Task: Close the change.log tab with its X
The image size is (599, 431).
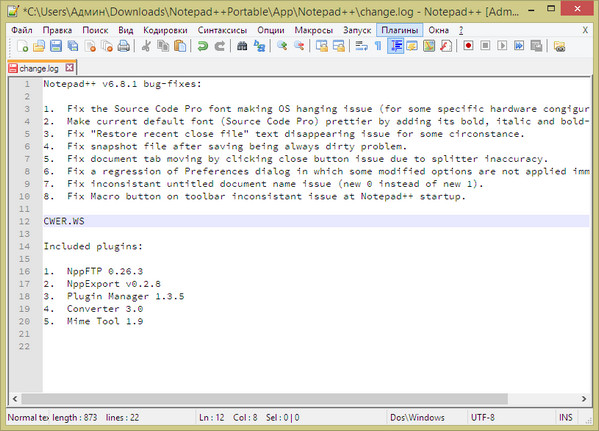Action: (69, 68)
